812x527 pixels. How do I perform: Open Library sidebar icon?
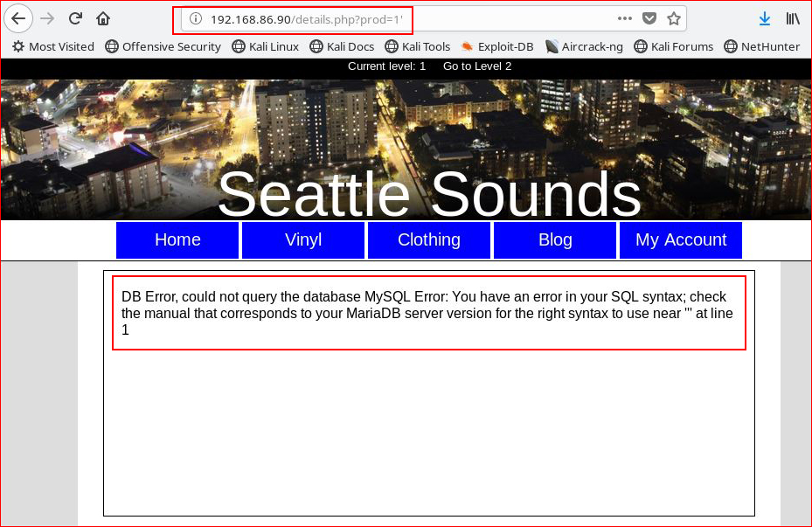[x=793, y=18]
